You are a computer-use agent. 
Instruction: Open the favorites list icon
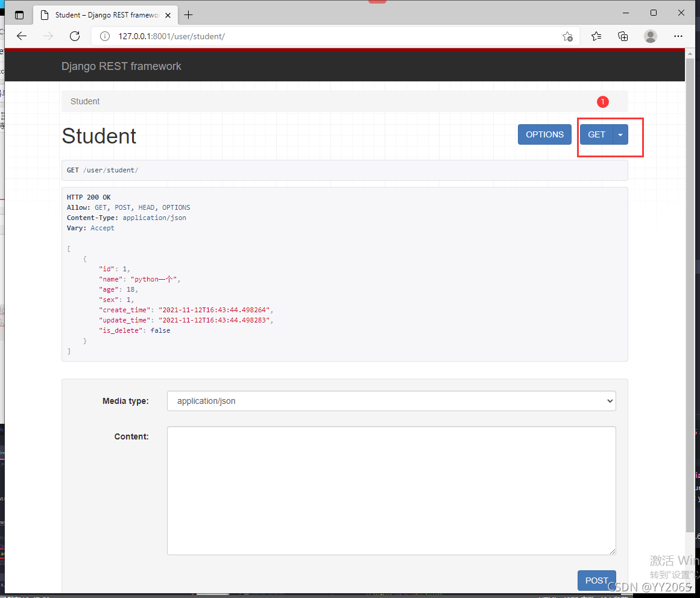(596, 37)
